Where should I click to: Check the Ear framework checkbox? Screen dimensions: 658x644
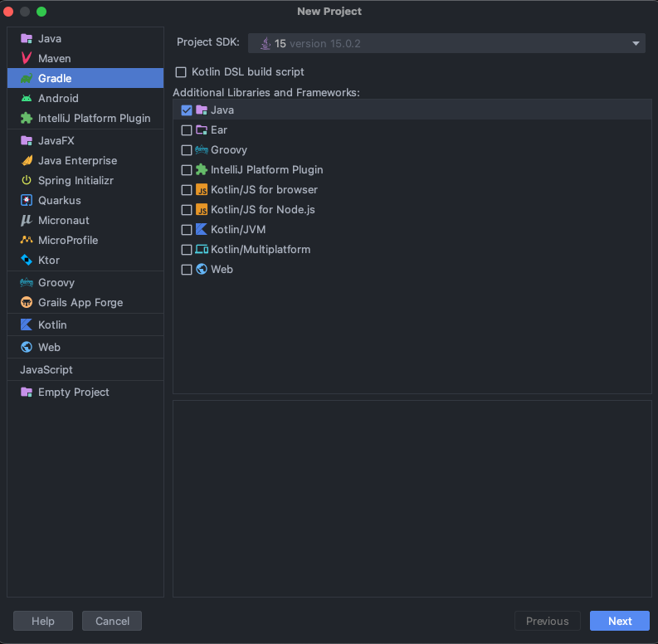187,130
